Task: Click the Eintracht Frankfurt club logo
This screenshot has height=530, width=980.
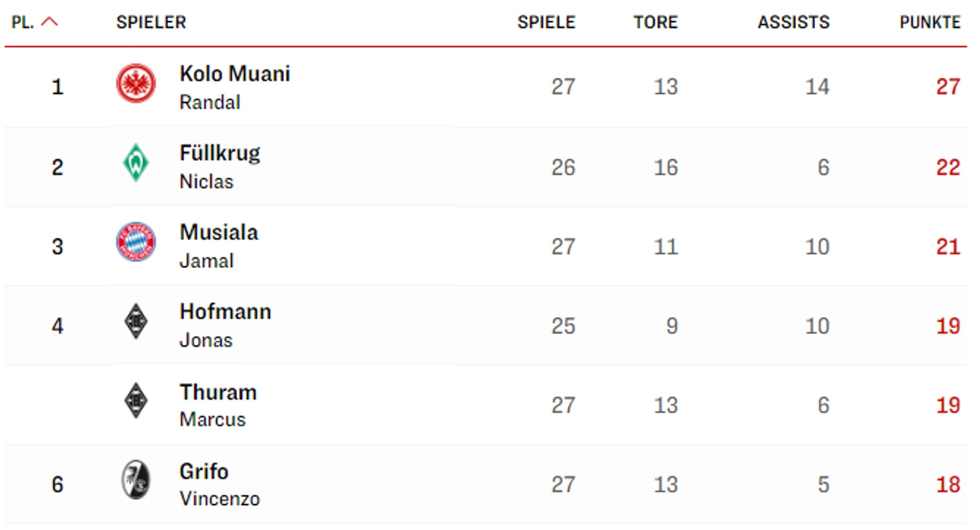Action: pos(136,84)
